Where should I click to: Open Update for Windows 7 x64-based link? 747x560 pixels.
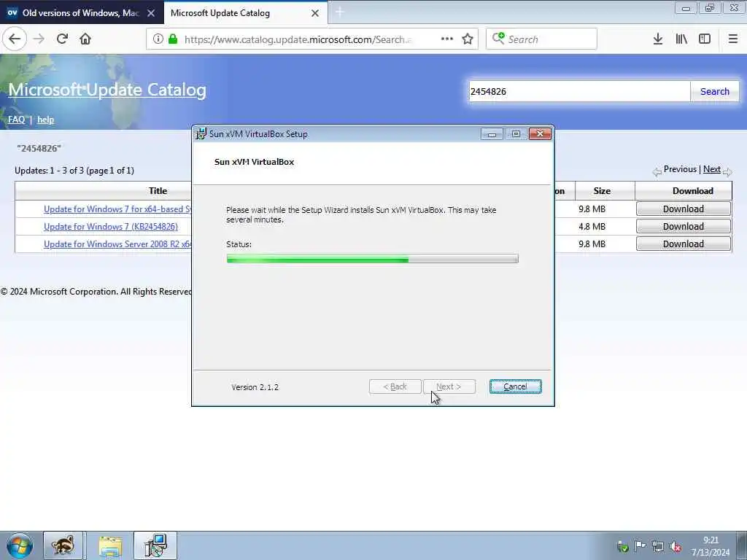tap(117, 209)
